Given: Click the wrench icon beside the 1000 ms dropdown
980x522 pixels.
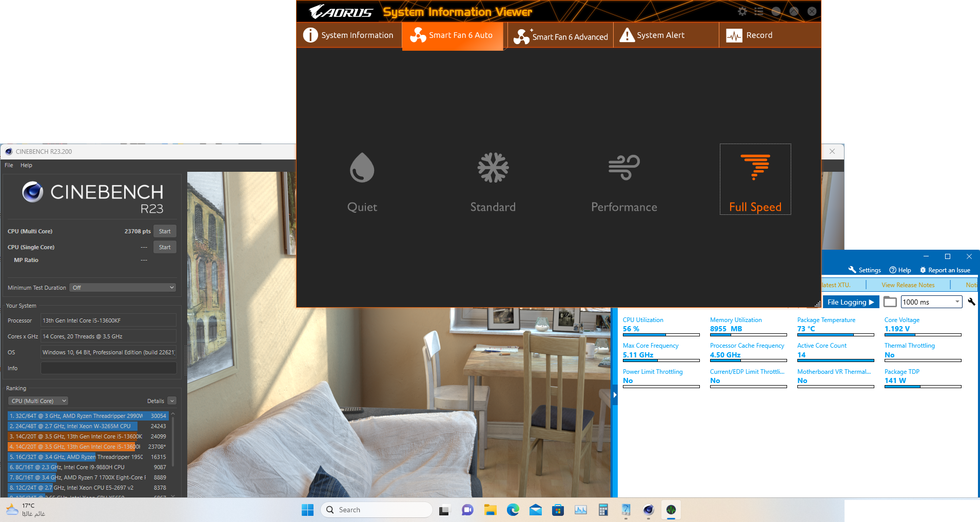Looking at the screenshot, I should (971, 302).
